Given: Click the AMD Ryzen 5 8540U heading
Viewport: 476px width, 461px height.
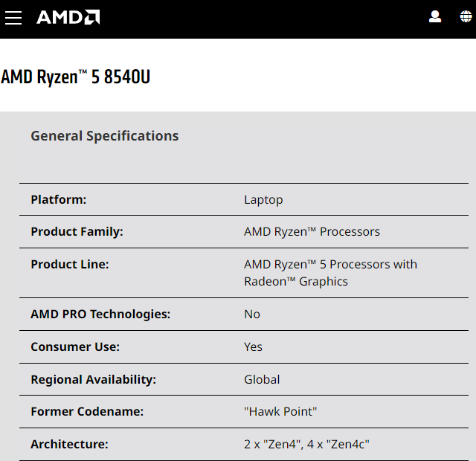Looking at the screenshot, I should tap(76, 77).
